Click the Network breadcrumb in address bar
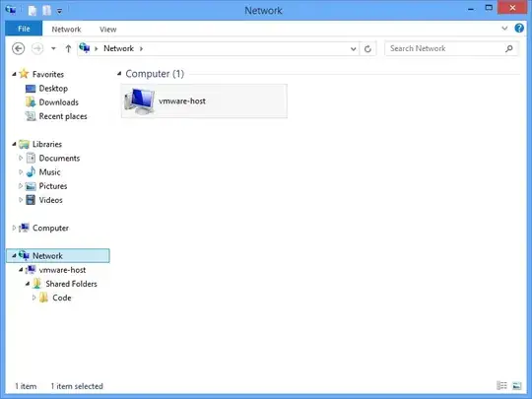 pos(119,48)
